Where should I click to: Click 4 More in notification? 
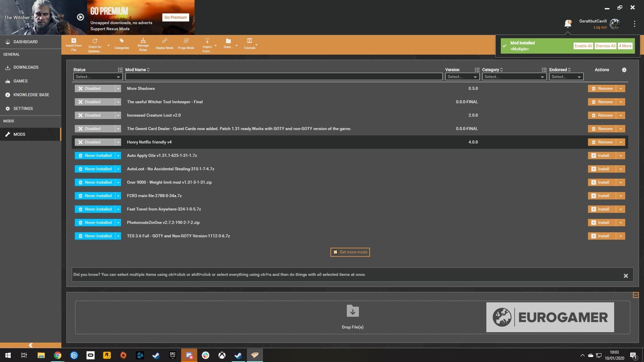pos(625,46)
